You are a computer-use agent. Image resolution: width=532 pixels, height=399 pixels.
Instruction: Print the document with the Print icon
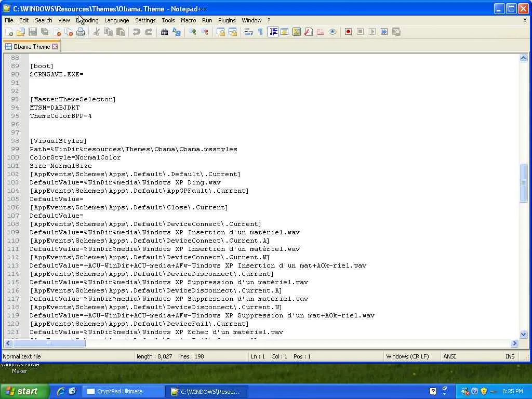pyautogui.click(x=81, y=32)
